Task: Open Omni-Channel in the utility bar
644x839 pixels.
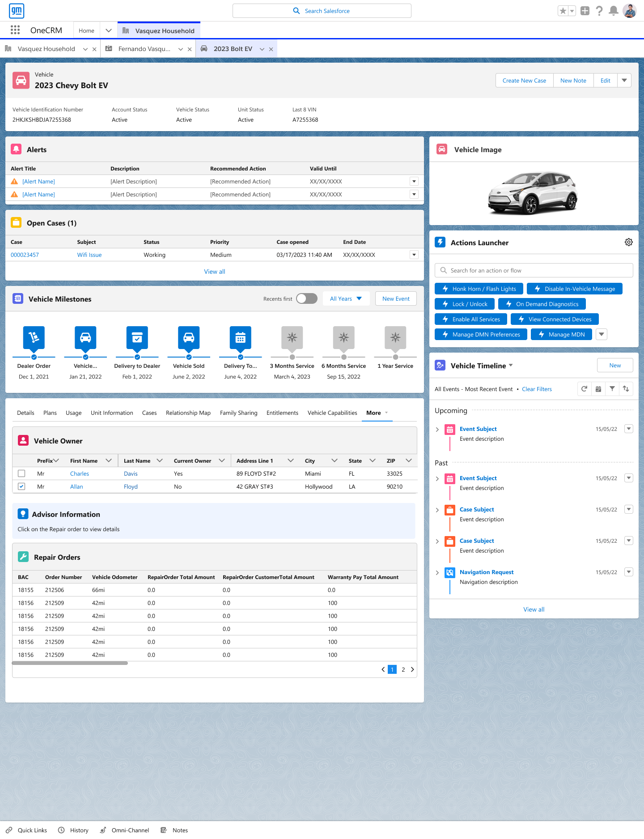Action: 124,830
